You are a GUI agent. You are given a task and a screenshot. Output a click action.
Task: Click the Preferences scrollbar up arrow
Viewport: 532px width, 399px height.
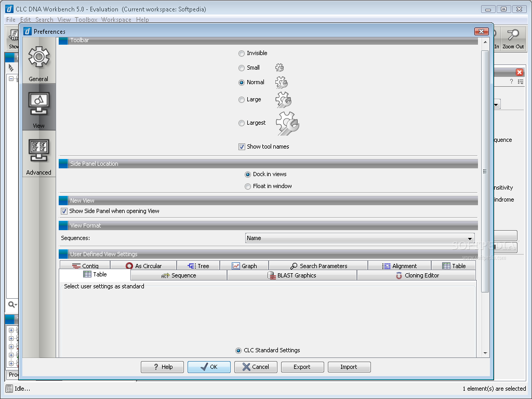click(485, 42)
